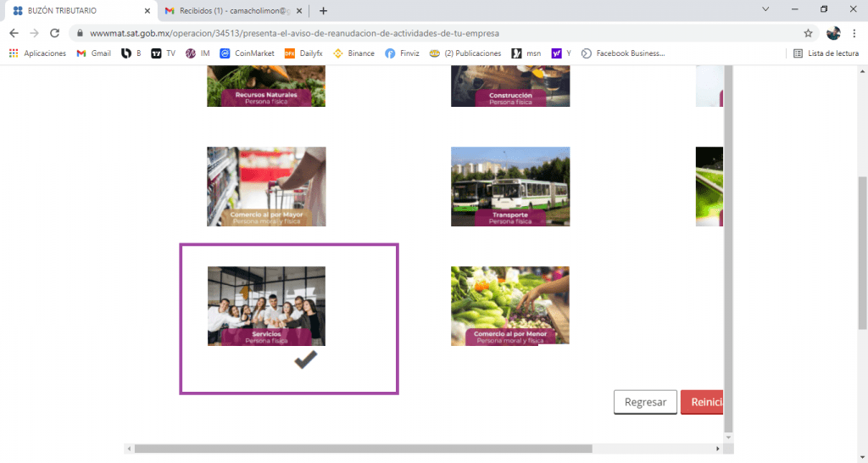Open a new browser tab
868x463 pixels.
point(323,10)
